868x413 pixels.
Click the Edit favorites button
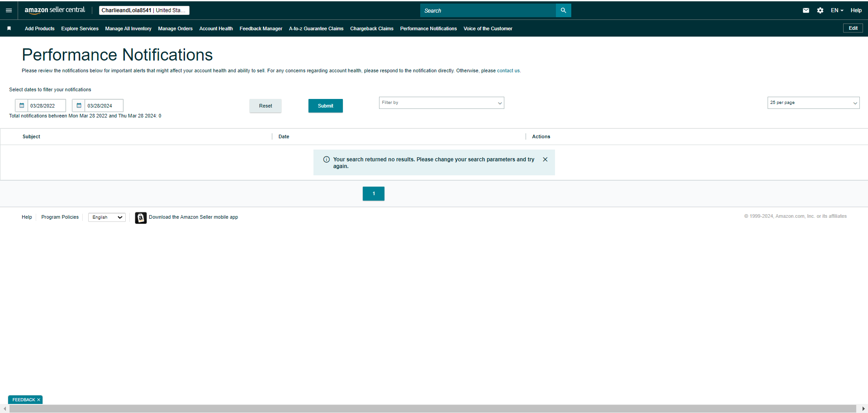click(x=853, y=28)
